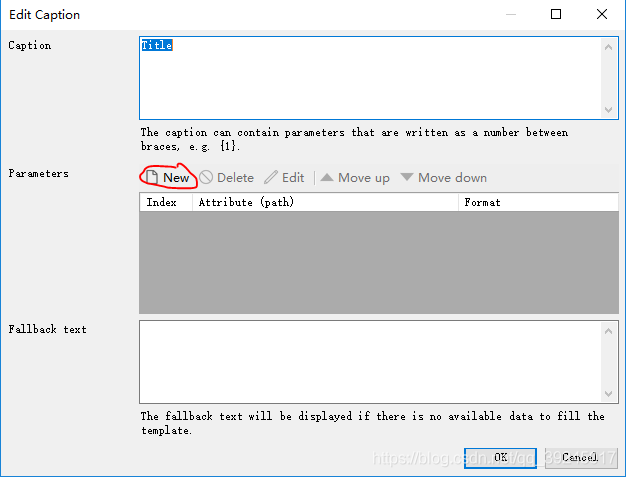Click inside the Fallback text field
This screenshot has height=477, width=626.
[x=370, y=361]
